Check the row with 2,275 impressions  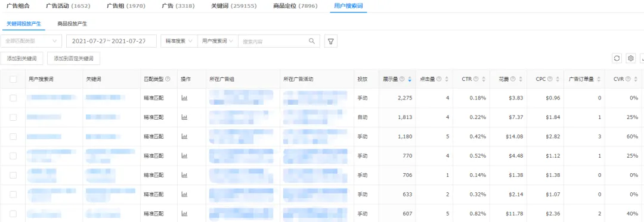[x=13, y=98]
